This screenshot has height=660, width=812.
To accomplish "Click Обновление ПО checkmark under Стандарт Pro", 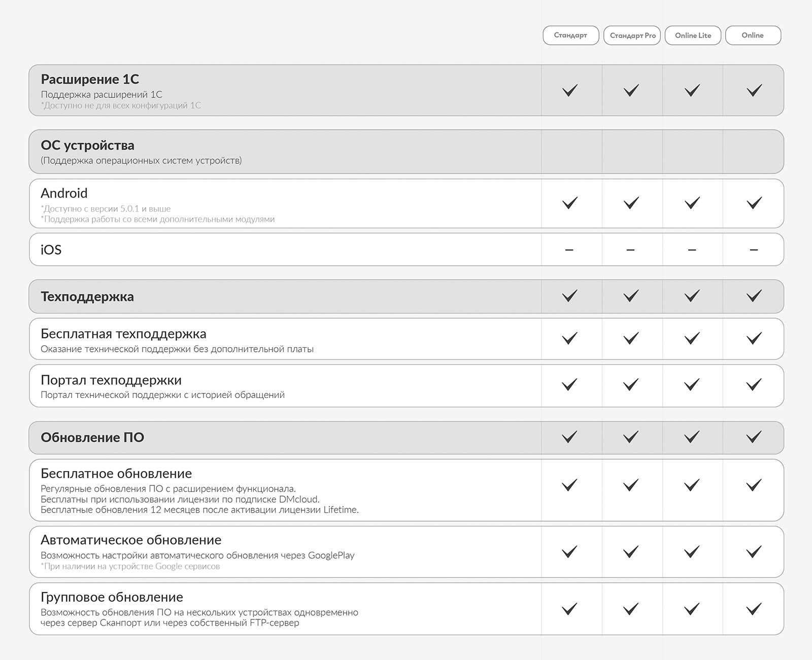I will (x=631, y=437).
